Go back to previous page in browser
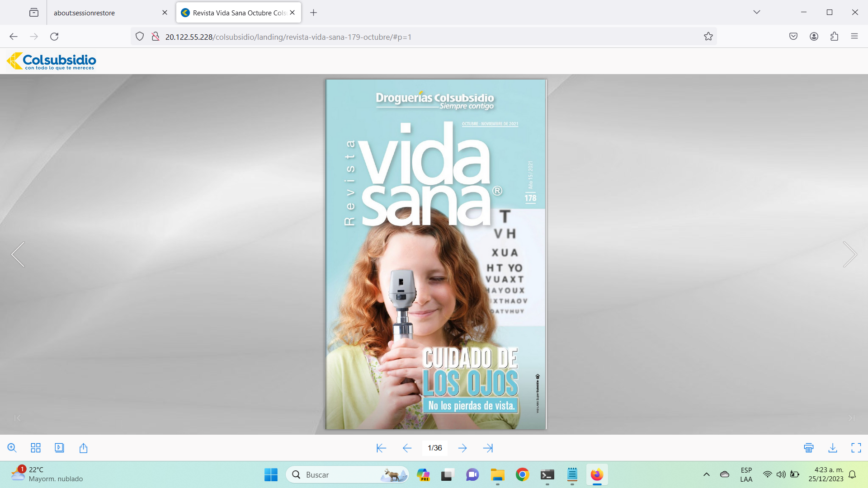 [14, 37]
